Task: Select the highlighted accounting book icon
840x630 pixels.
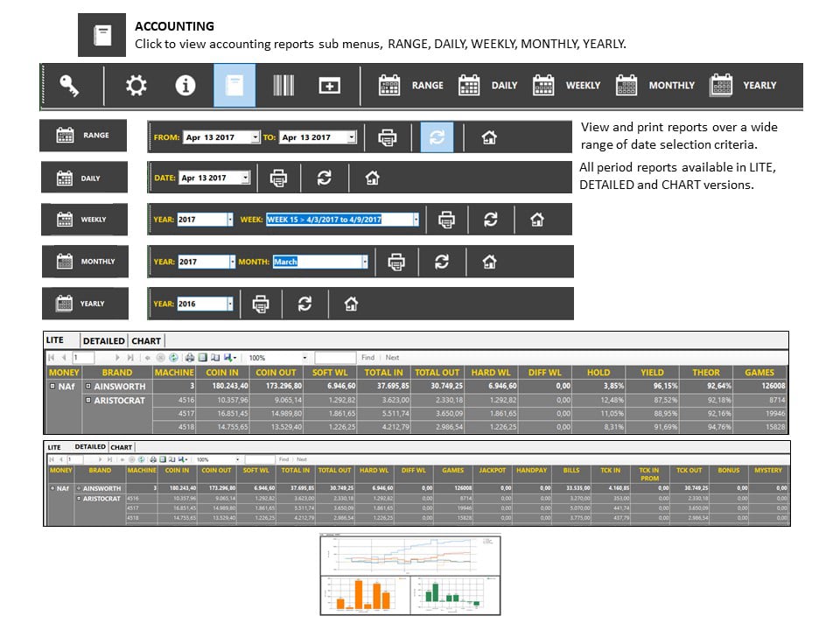Action: (x=234, y=85)
